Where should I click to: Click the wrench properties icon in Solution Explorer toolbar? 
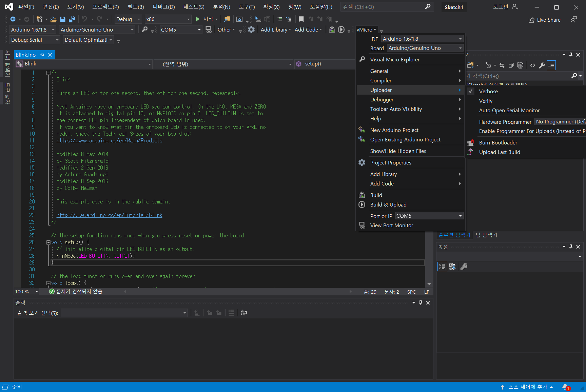coord(542,65)
